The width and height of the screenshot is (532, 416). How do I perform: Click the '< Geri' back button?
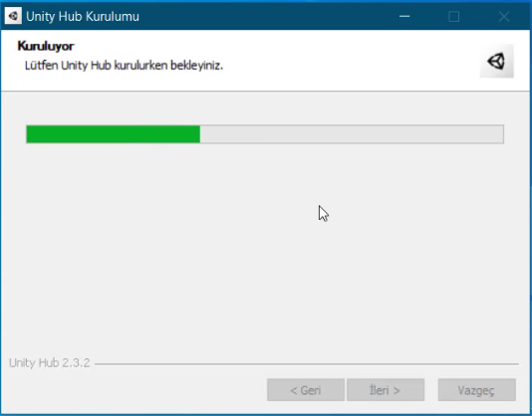[x=306, y=390]
